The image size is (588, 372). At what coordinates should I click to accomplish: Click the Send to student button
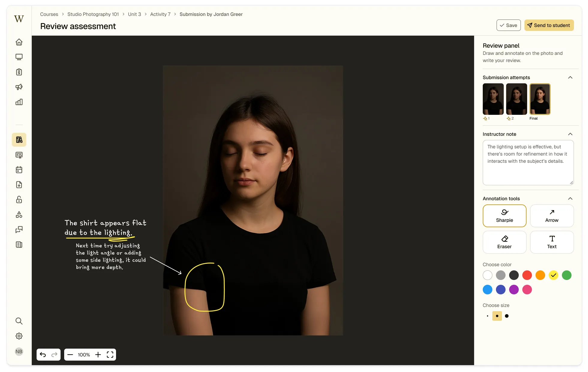549,25
